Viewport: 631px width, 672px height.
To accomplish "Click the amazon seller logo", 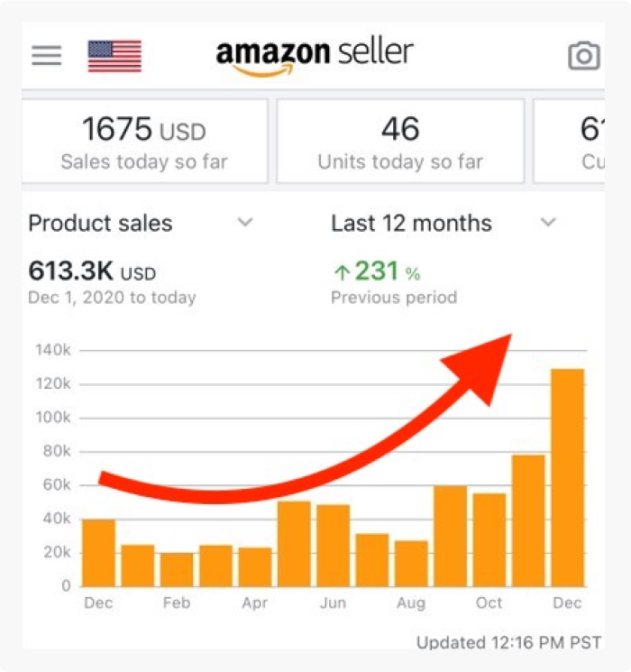I will pyautogui.click(x=315, y=58).
